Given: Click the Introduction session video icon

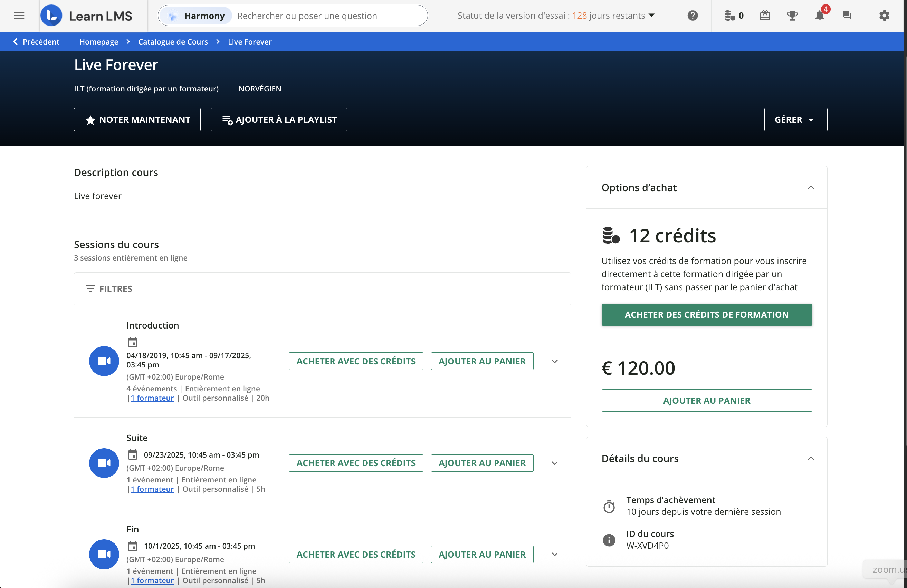Looking at the screenshot, I should pyautogui.click(x=104, y=361).
